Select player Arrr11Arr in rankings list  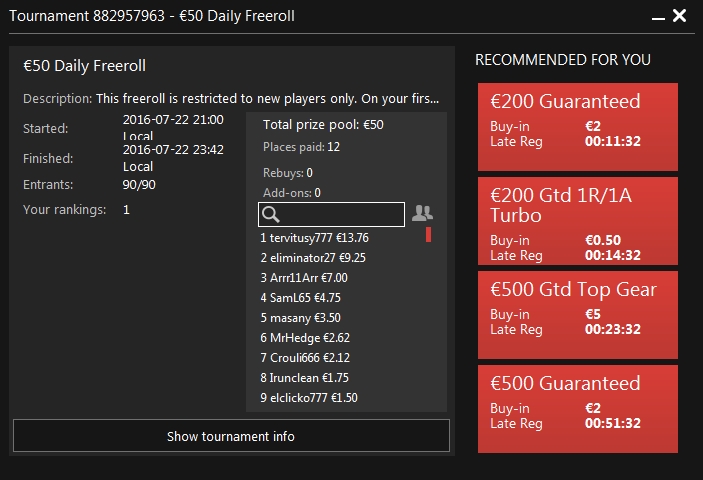click(304, 278)
